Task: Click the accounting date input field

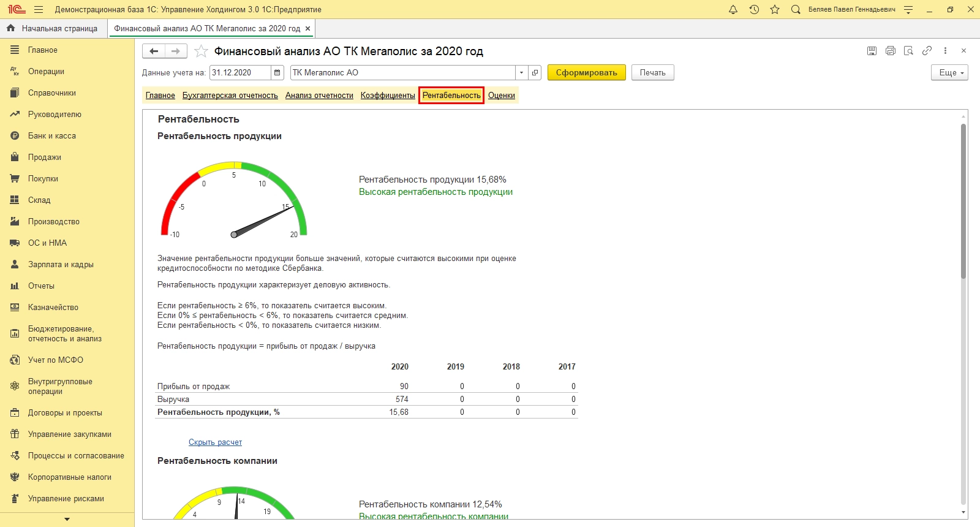Action: click(x=240, y=73)
